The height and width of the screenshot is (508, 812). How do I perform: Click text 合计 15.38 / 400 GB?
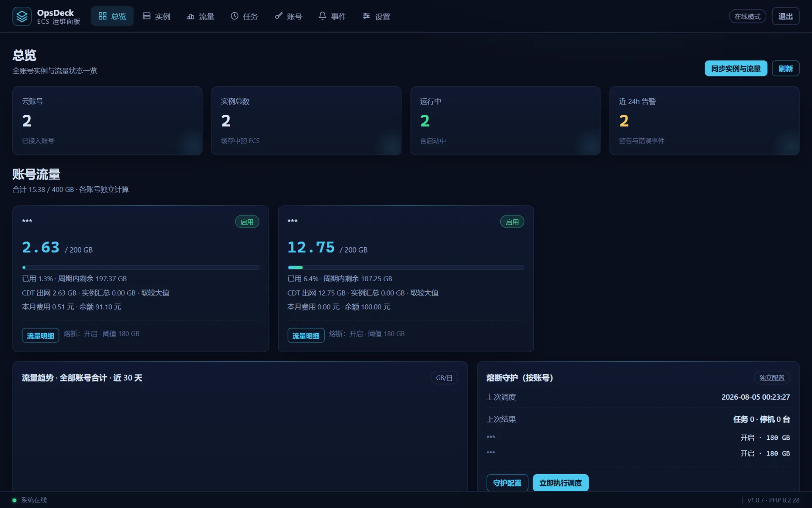coord(43,189)
